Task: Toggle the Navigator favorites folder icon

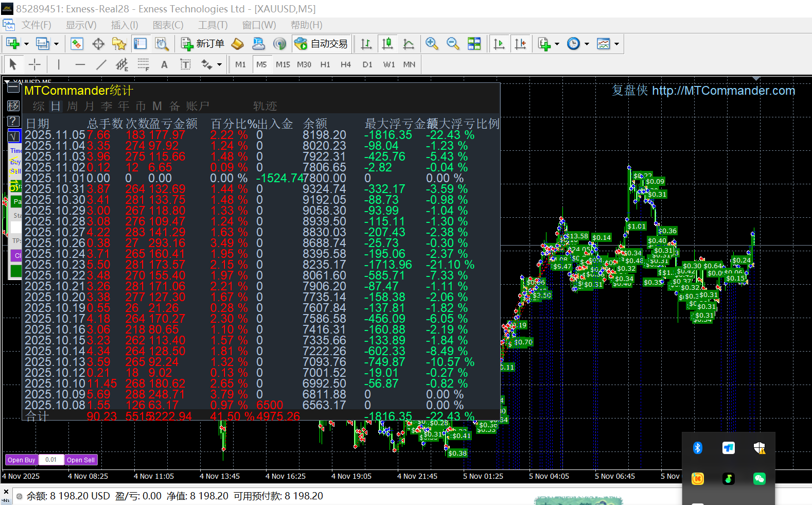Action: [119, 44]
